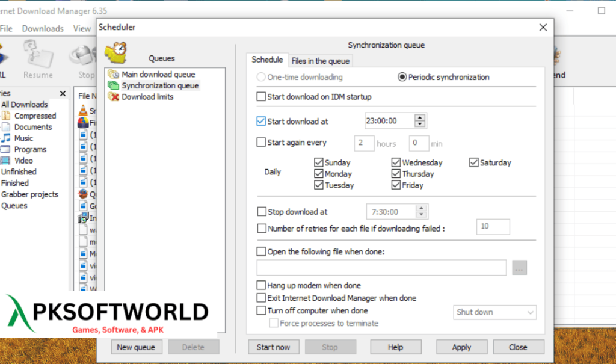Click the retries number field
Screen dimensions: 616x364
click(493, 227)
